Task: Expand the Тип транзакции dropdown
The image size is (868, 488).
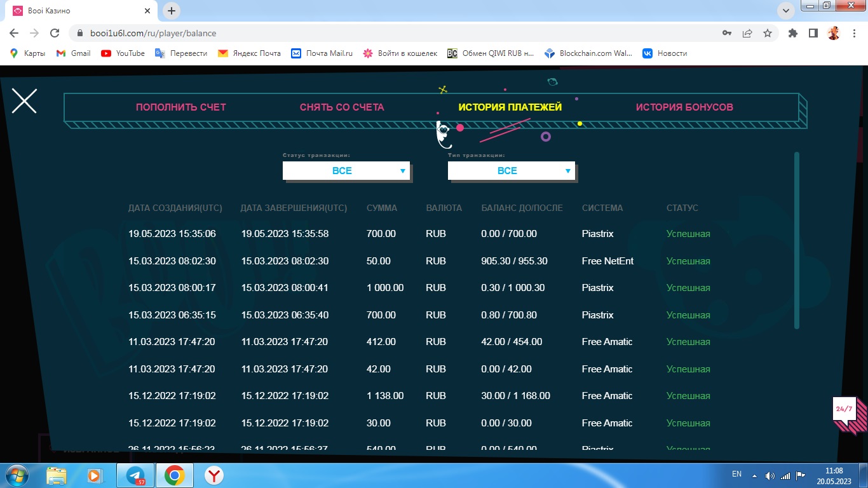Action: click(512, 171)
